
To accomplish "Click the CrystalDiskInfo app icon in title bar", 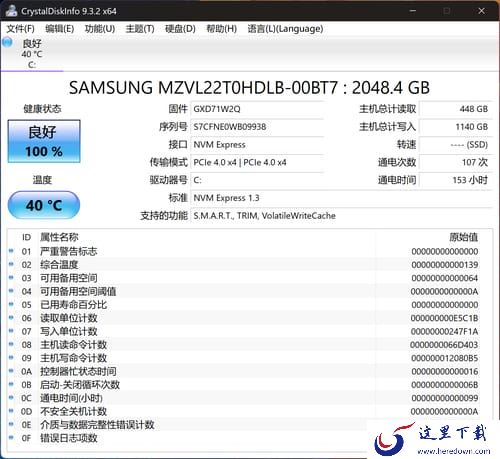I will click(11, 11).
